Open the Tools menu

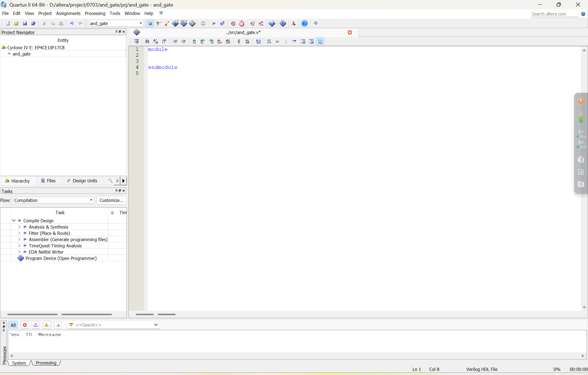click(115, 13)
